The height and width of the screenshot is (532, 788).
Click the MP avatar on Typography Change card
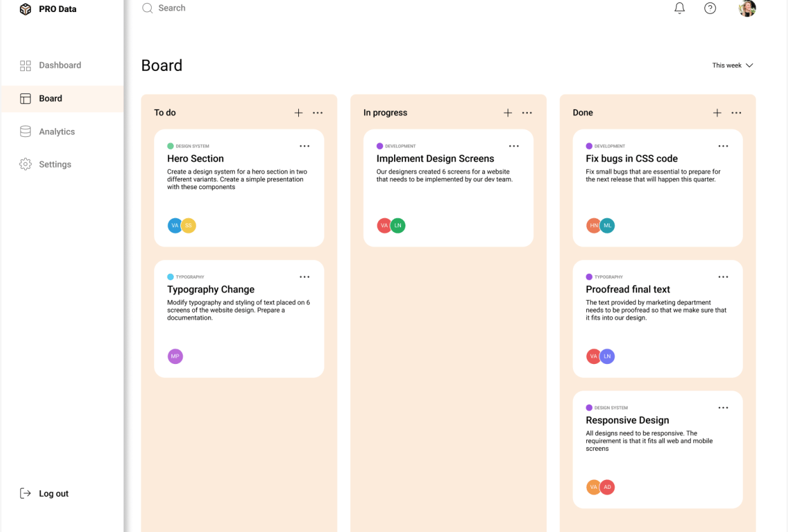(x=175, y=356)
